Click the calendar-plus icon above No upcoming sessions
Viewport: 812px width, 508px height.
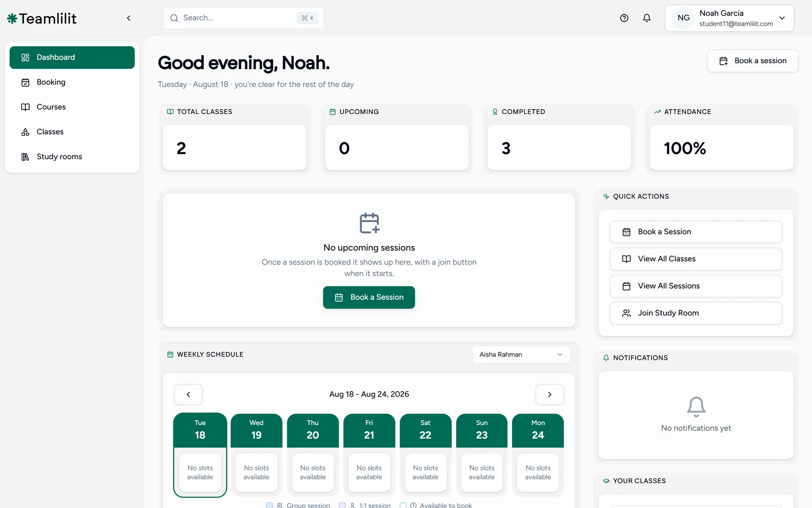pyautogui.click(x=369, y=223)
